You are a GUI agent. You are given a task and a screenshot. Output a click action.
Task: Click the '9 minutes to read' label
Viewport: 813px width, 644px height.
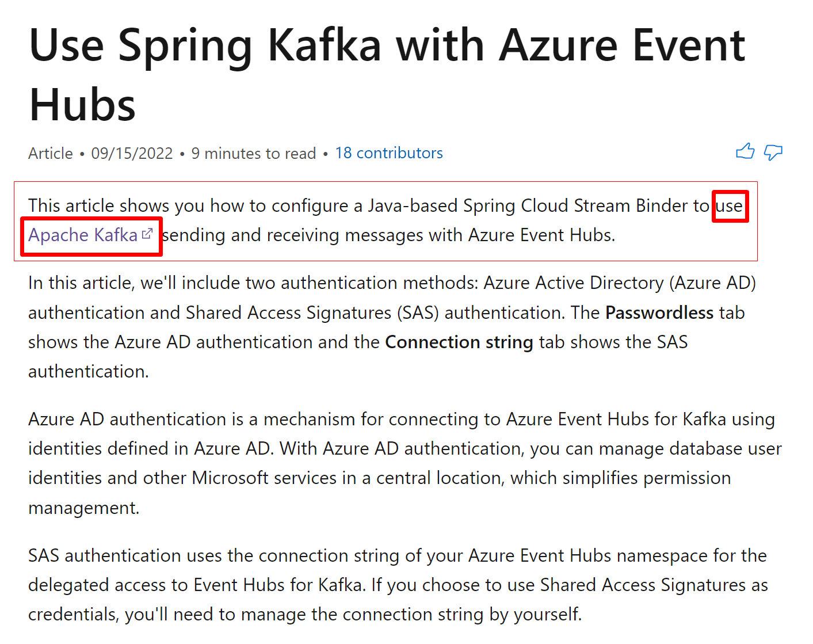(x=254, y=153)
